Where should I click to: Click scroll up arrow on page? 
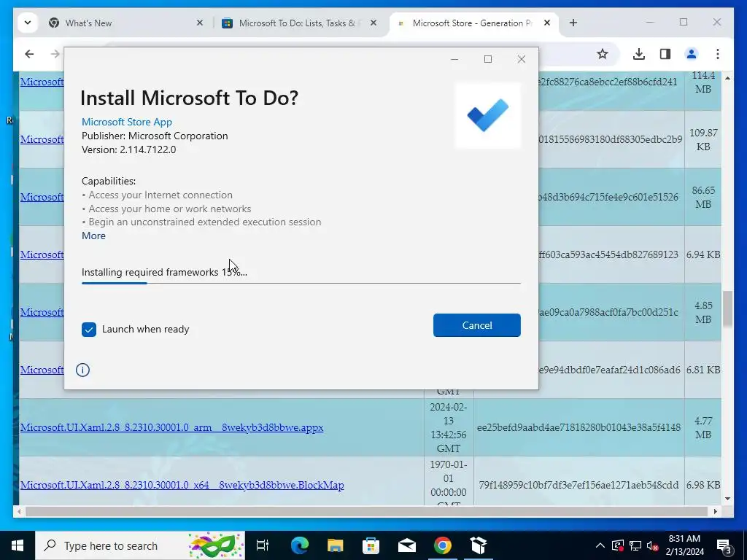[727, 77]
